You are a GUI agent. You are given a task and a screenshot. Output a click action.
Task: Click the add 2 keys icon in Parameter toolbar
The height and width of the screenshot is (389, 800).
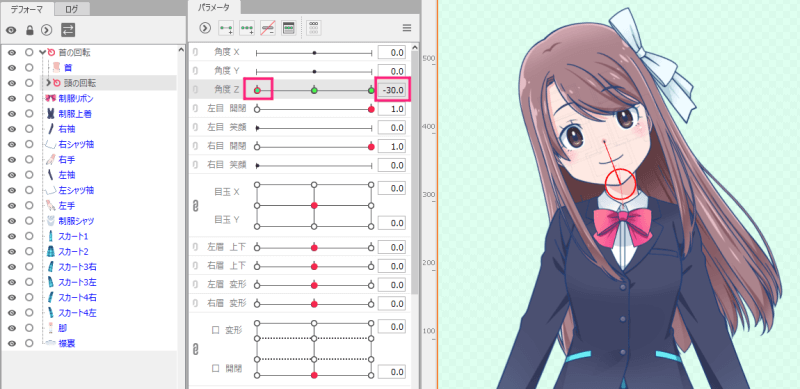point(226,28)
